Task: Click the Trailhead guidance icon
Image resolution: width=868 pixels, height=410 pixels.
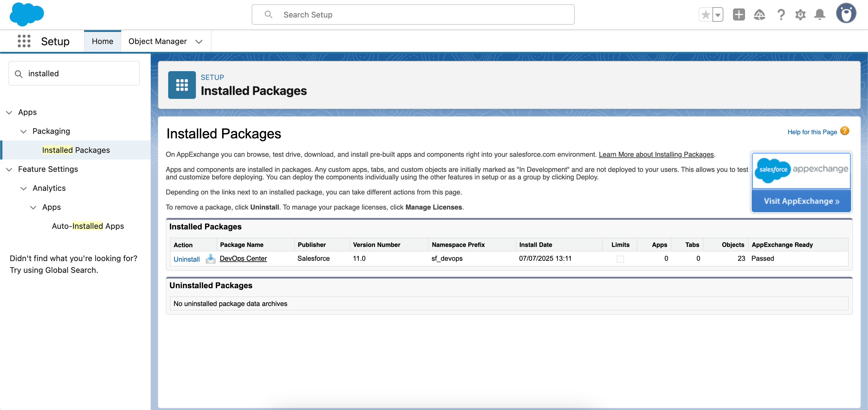Action: coord(759,15)
